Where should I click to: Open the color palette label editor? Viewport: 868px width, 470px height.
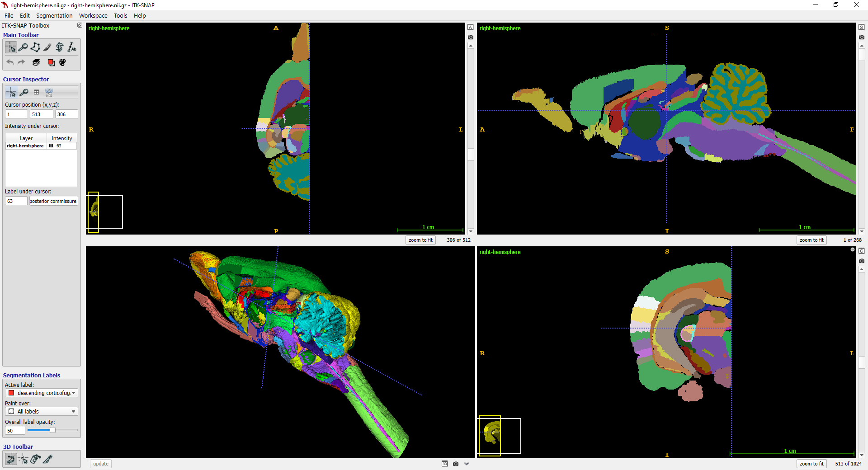click(x=63, y=62)
